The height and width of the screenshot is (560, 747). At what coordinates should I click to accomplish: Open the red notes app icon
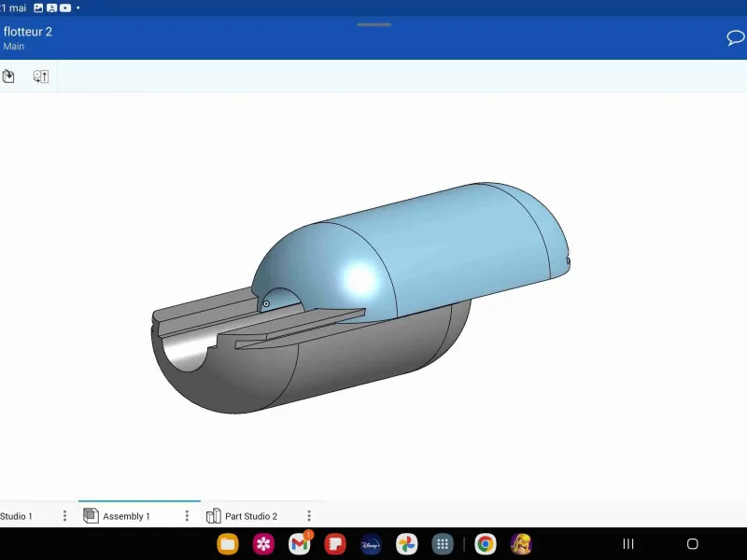point(335,544)
